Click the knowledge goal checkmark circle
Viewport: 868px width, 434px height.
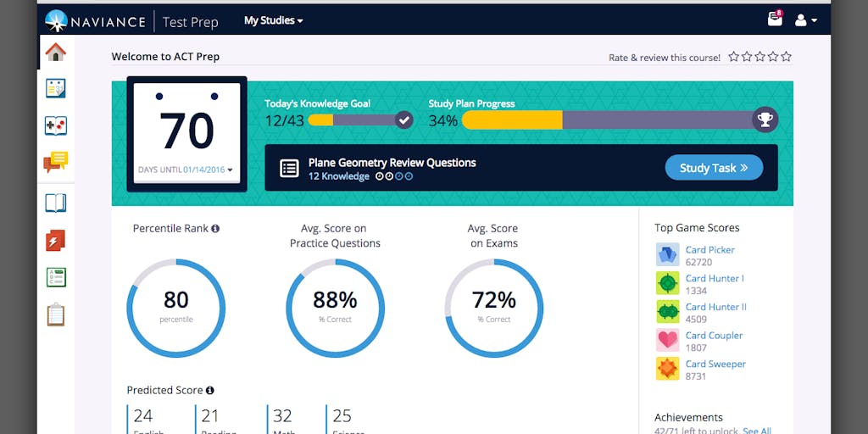click(x=404, y=120)
